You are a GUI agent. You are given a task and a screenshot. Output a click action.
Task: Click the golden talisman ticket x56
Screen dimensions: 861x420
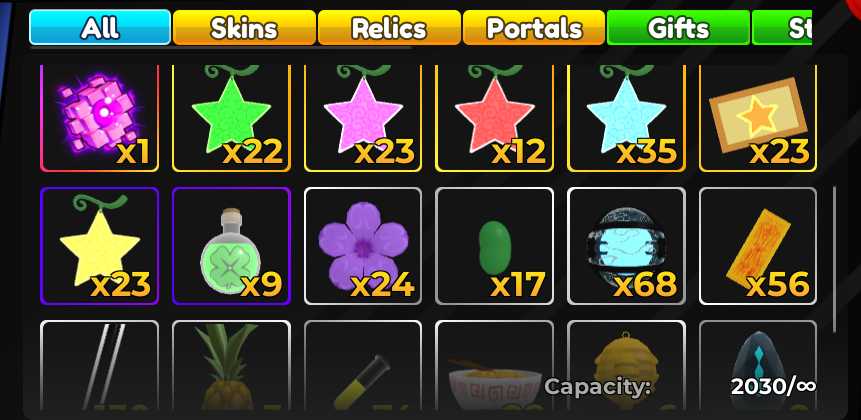(758, 246)
